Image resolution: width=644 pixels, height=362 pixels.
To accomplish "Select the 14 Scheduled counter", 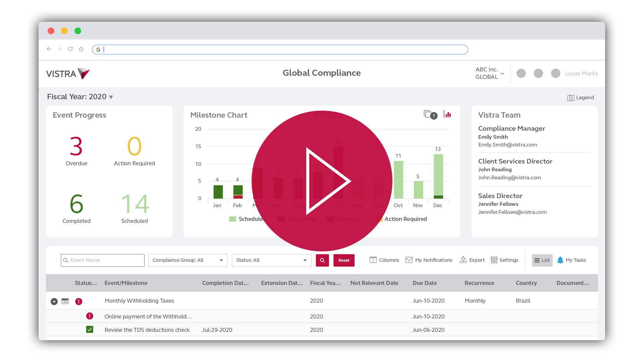I will (x=135, y=208).
